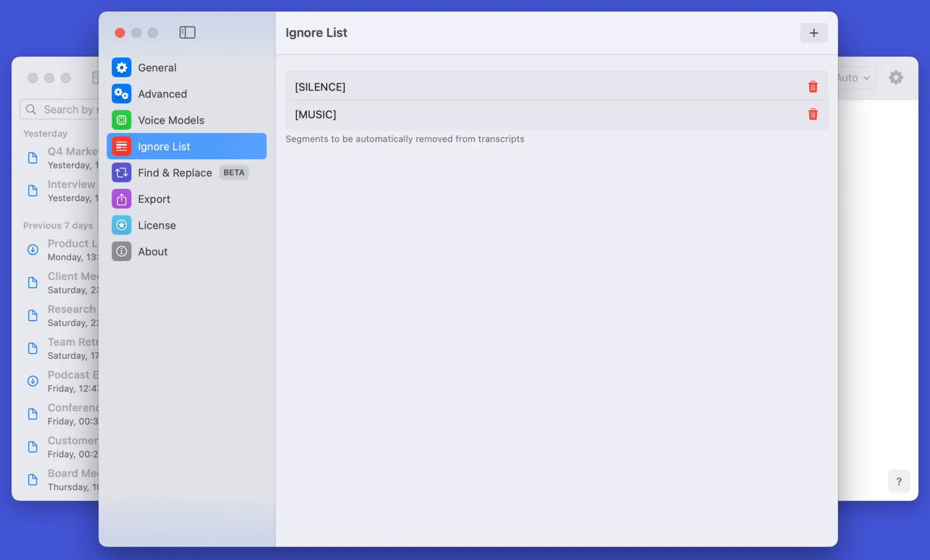Open Advanced settings gears icon
930x560 pixels.
[x=121, y=94]
